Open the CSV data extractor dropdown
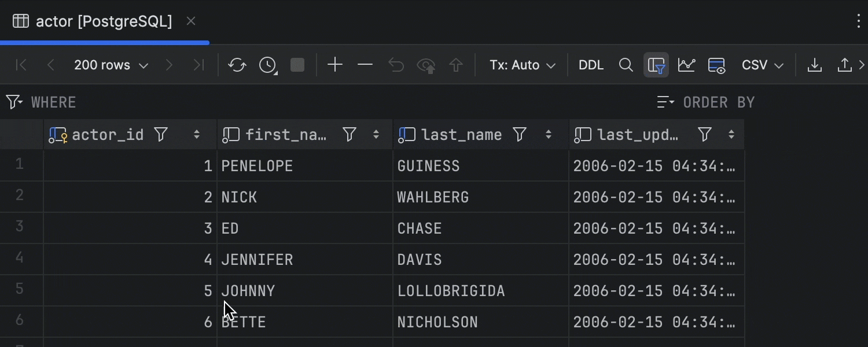Screen dimensions: 868x347 click(x=762, y=65)
